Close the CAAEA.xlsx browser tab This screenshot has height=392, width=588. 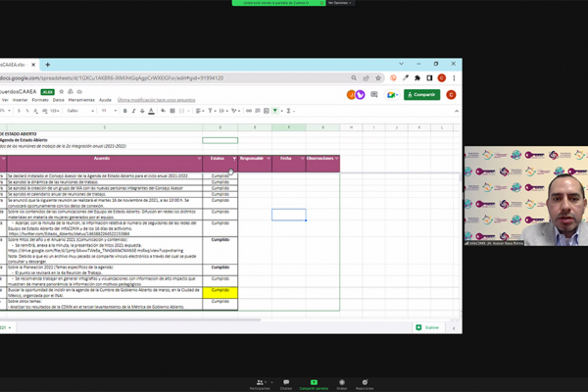coord(33,65)
